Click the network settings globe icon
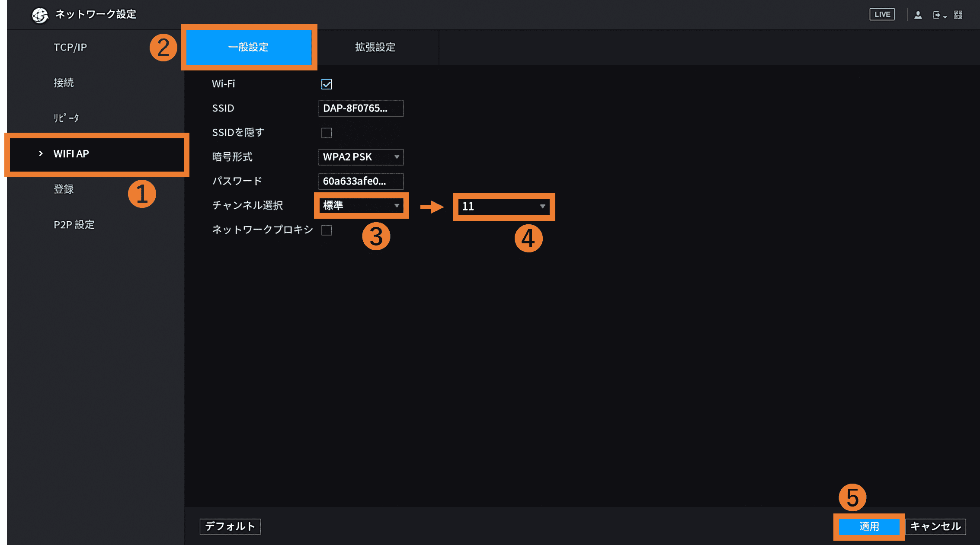Screen dimensions: 980x545 coord(40,16)
